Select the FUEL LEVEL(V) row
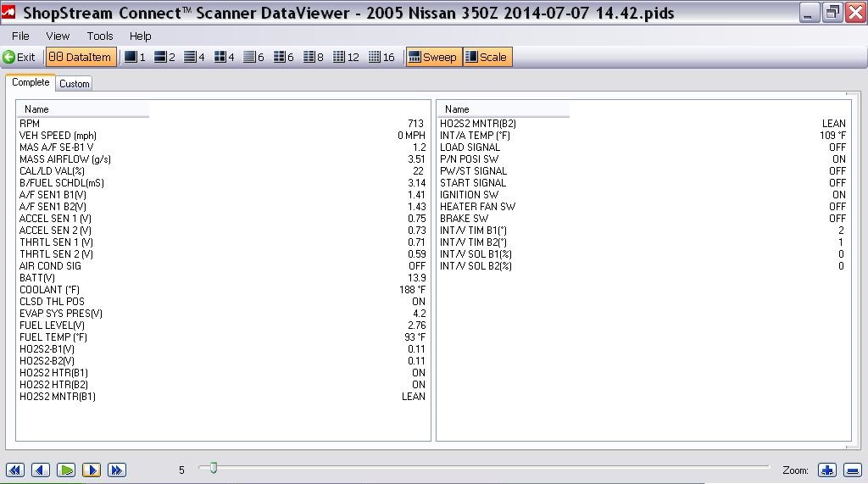The image size is (868, 484). 223,325
